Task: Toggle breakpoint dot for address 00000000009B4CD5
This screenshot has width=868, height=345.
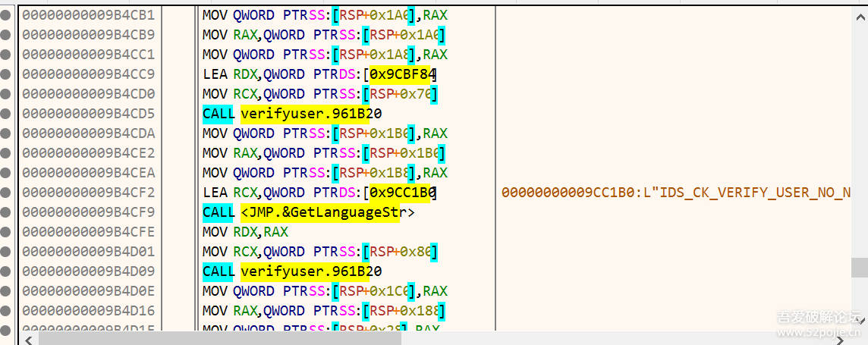Action: click(6, 114)
